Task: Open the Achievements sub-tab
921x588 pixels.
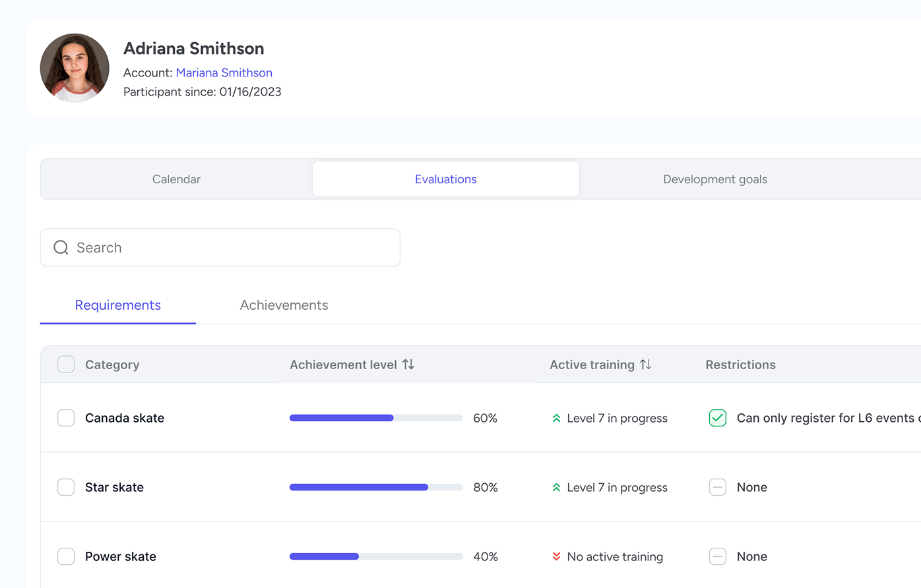Action: coord(284,305)
